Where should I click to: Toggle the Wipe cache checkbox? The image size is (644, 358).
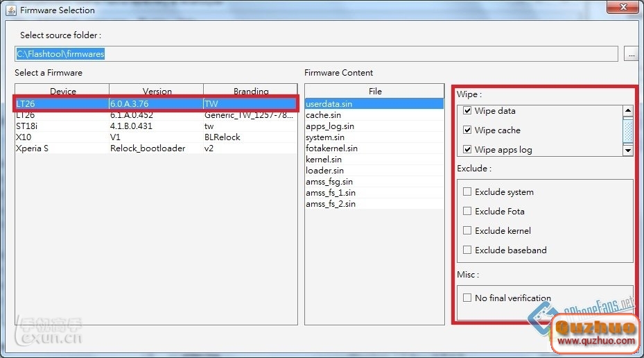467,130
